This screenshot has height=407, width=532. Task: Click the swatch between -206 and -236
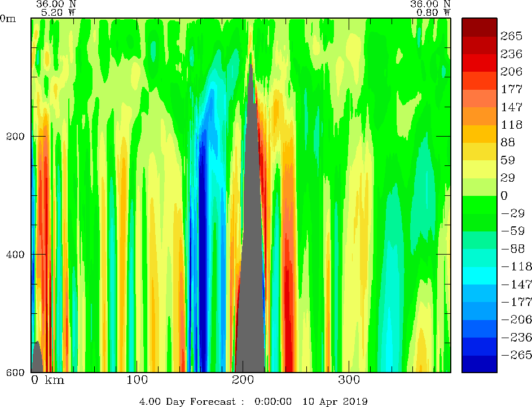tap(480, 329)
